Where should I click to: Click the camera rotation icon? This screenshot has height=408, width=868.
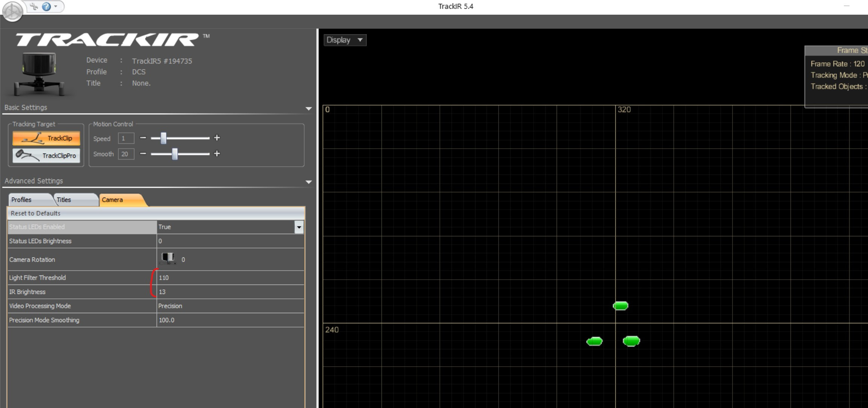click(x=168, y=258)
